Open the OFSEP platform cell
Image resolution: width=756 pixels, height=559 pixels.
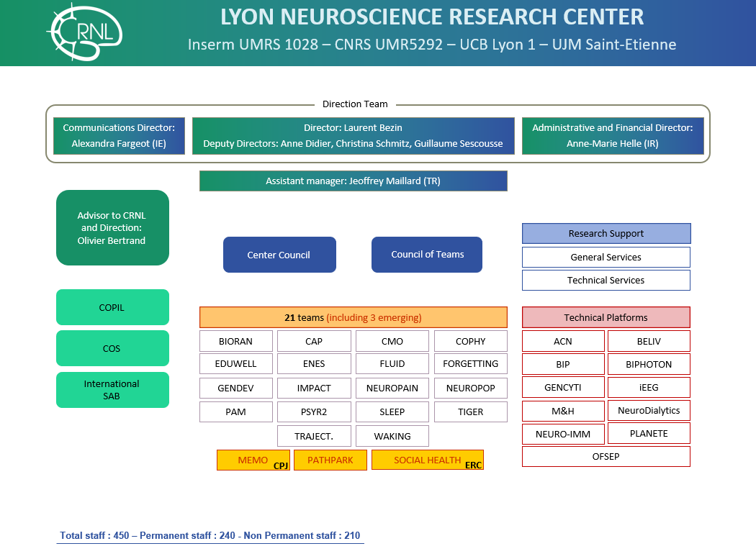606,456
